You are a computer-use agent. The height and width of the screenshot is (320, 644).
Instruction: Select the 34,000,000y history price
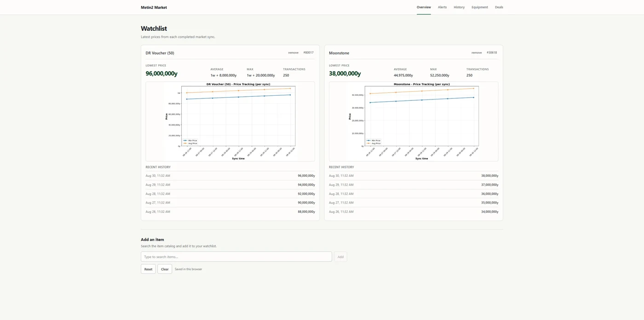pyautogui.click(x=489, y=212)
